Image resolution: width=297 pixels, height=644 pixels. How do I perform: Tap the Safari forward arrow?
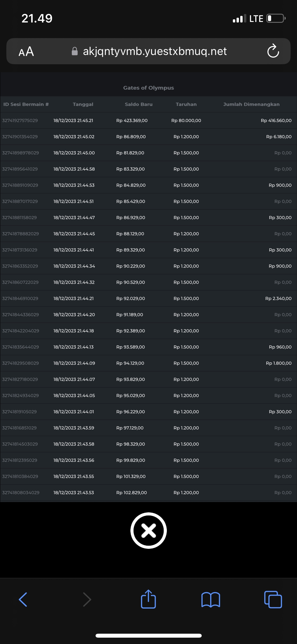87,599
